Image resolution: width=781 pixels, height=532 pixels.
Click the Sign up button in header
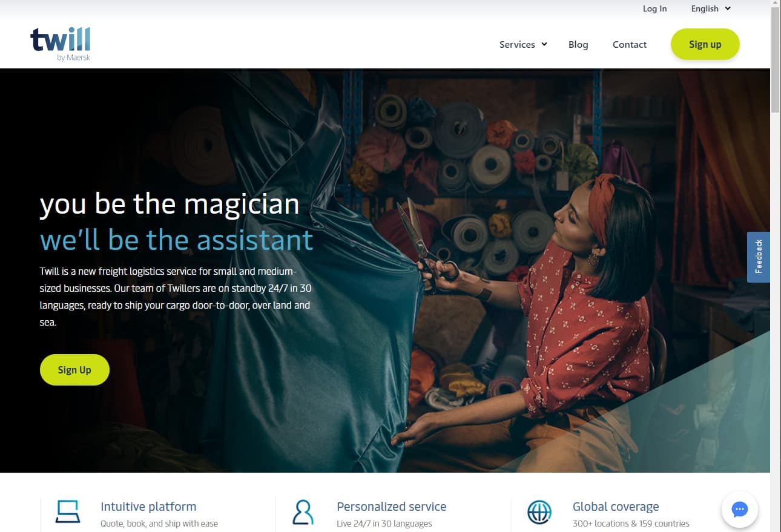(705, 44)
